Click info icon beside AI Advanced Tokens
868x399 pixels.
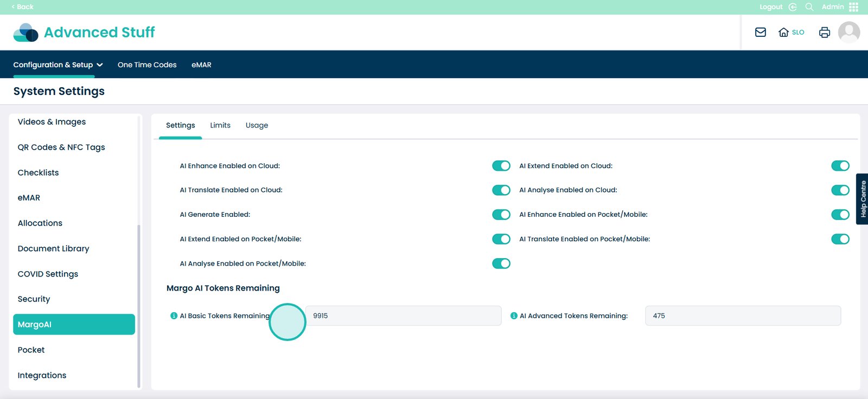(x=513, y=316)
